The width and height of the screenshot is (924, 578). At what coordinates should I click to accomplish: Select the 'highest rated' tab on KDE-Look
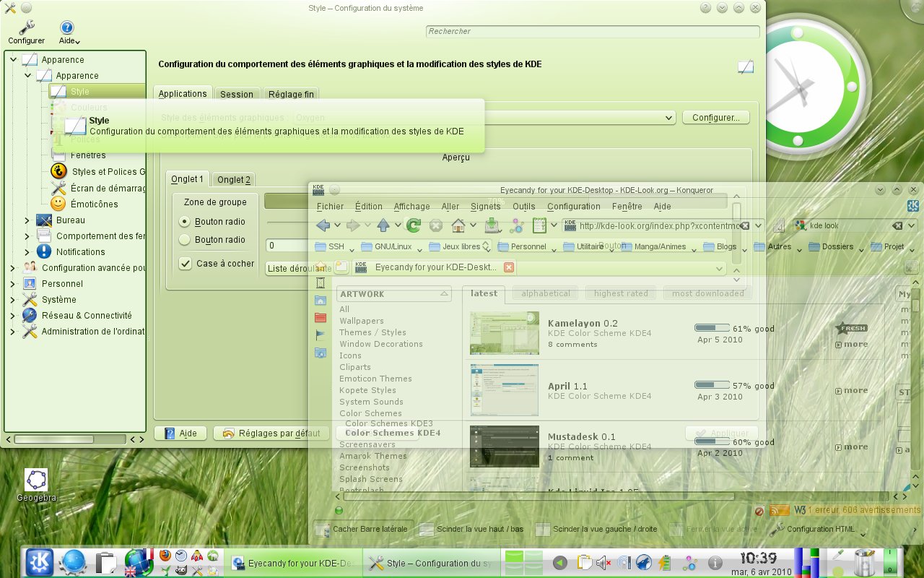tap(621, 293)
